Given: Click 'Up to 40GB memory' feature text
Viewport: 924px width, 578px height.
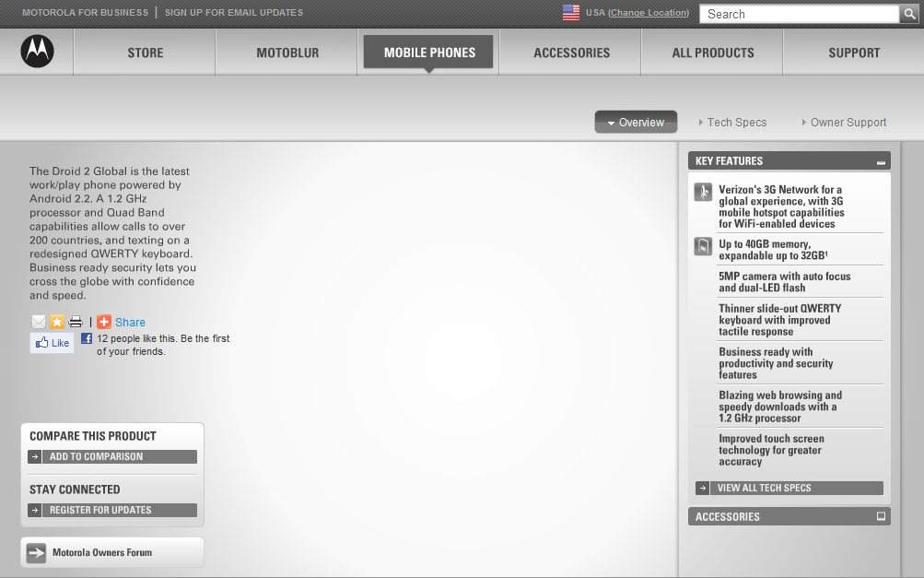Looking at the screenshot, I should coord(773,250).
